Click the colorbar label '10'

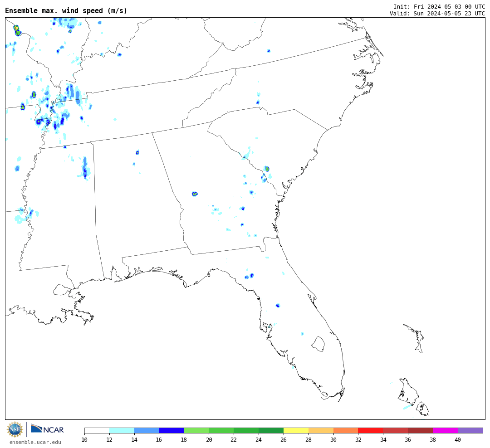(x=84, y=440)
